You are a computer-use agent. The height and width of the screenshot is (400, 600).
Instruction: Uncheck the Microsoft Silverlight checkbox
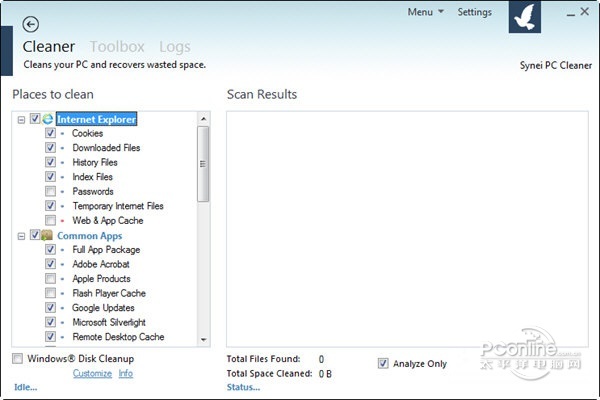[x=50, y=322]
